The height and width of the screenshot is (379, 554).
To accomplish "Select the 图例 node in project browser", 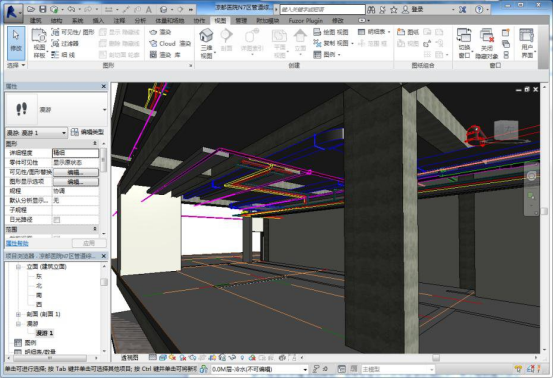I will pyautogui.click(x=30, y=343).
